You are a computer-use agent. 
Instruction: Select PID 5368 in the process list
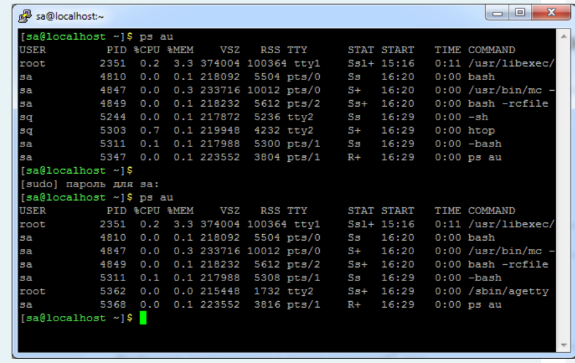click(113, 305)
